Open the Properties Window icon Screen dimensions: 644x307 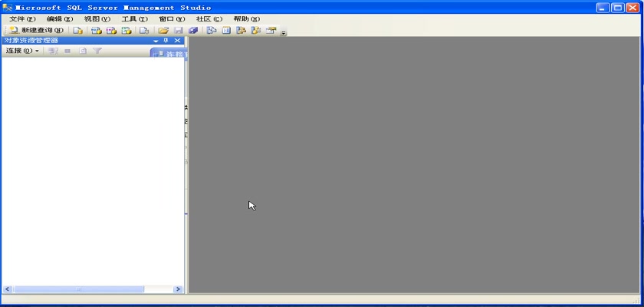pos(271,31)
